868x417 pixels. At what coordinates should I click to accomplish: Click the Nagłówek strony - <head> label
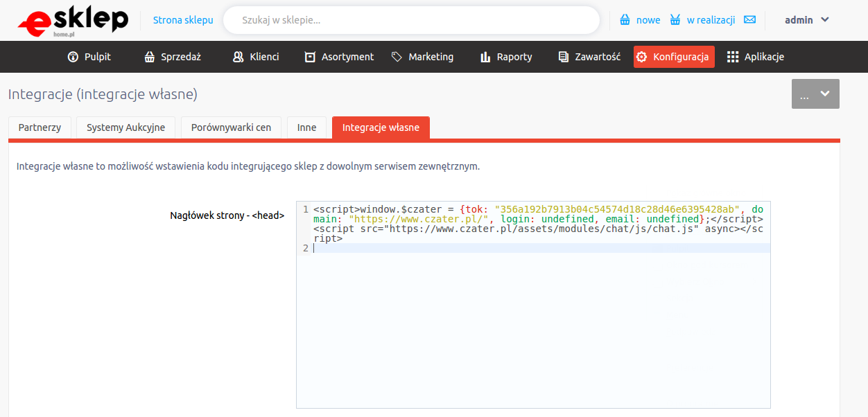click(x=227, y=215)
